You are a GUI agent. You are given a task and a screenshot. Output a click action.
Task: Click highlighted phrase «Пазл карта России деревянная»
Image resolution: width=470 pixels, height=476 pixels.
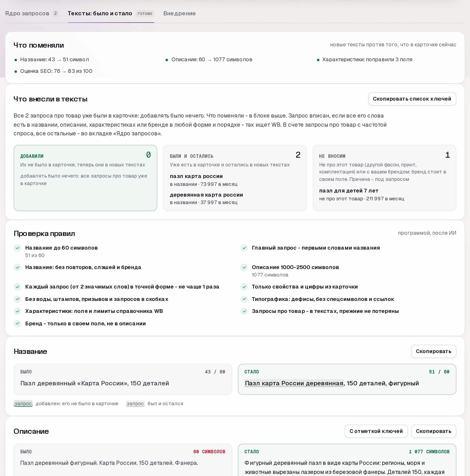tap(294, 383)
